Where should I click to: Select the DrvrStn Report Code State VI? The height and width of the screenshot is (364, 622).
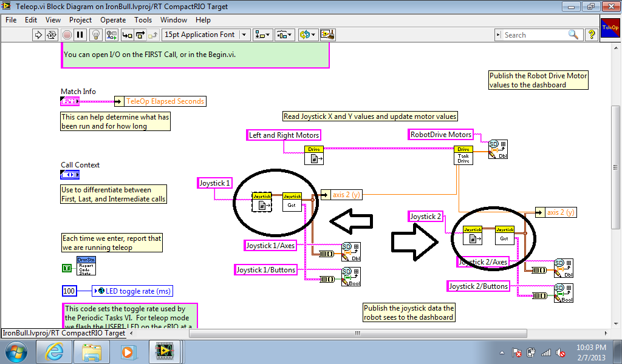(x=86, y=266)
